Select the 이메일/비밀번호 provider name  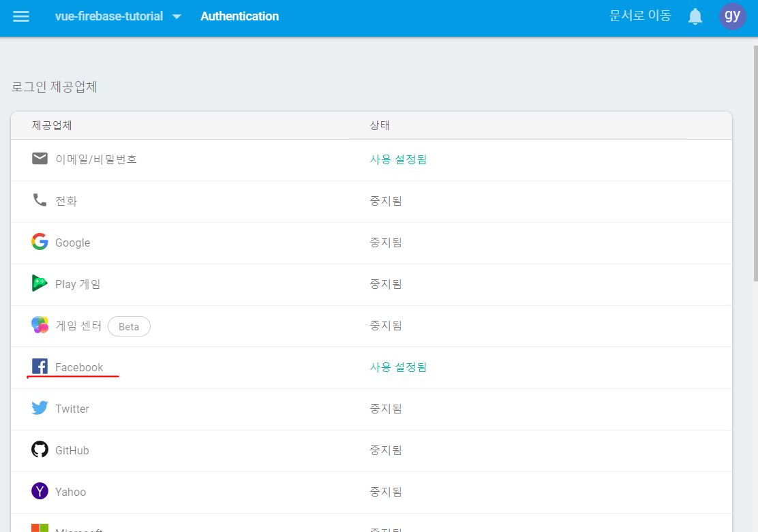coord(96,159)
